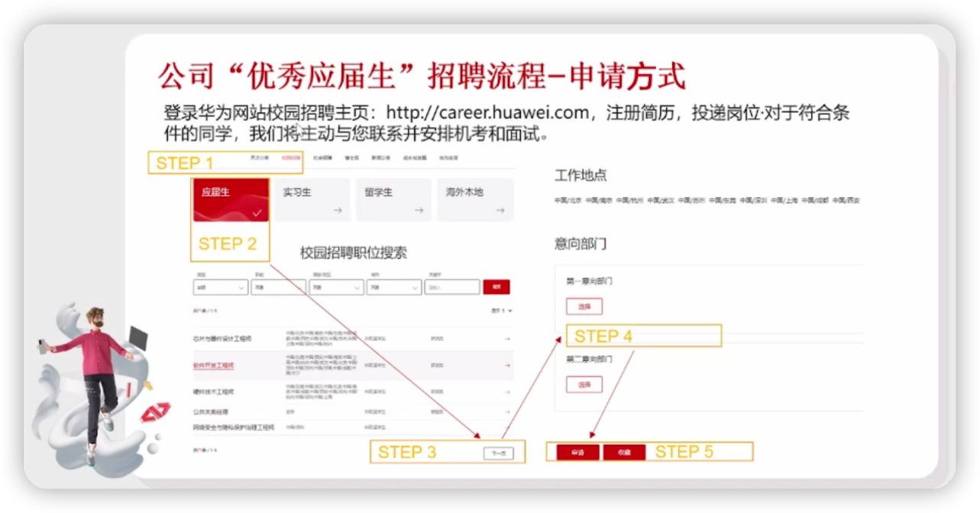This screenshot has height=513, width=980.
Task: Open the 网络安全与隐私保护治理工程师 job title
Action: click(x=234, y=427)
